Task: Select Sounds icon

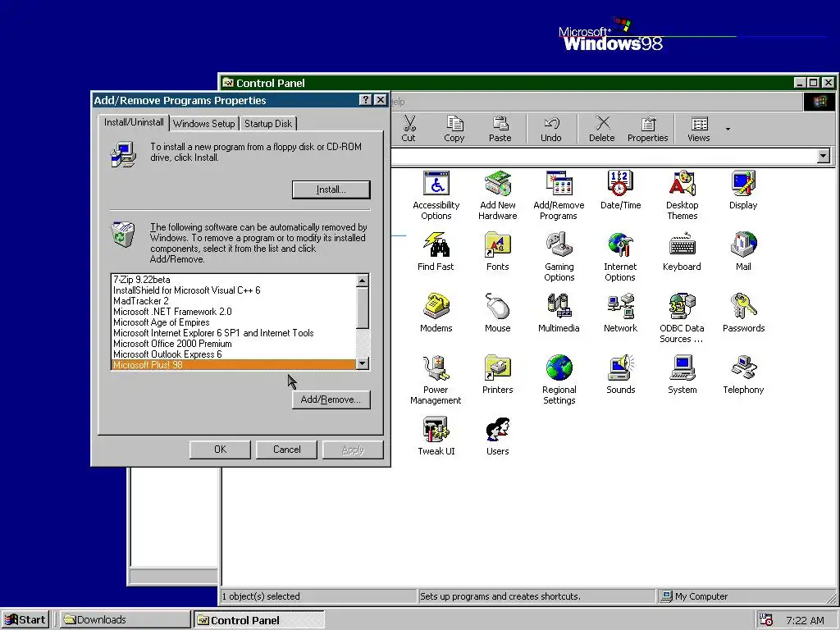Action: [620, 374]
